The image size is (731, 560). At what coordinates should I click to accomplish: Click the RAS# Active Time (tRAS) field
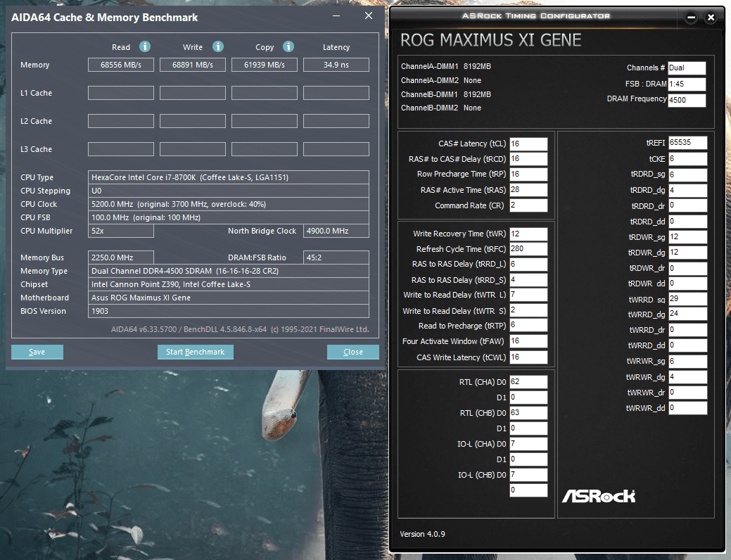(528, 190)
